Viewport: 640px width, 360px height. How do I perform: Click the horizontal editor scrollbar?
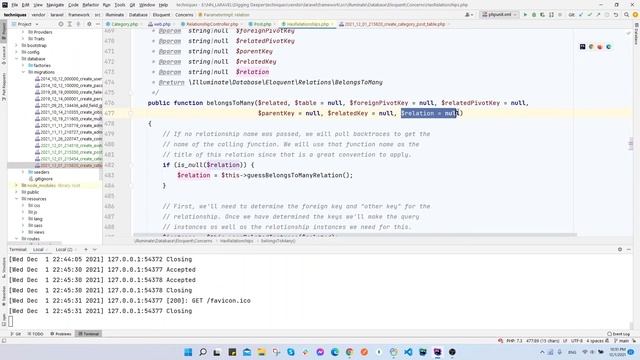pos(355,235)
